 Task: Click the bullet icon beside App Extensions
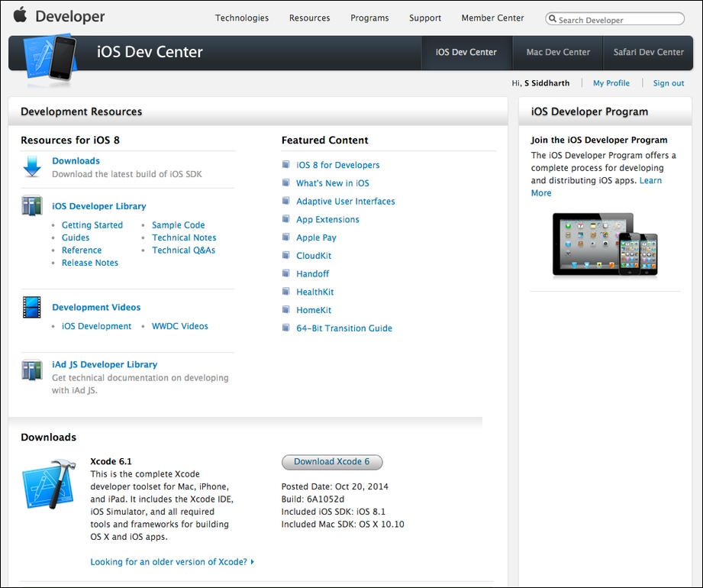(x=285, y=218)
